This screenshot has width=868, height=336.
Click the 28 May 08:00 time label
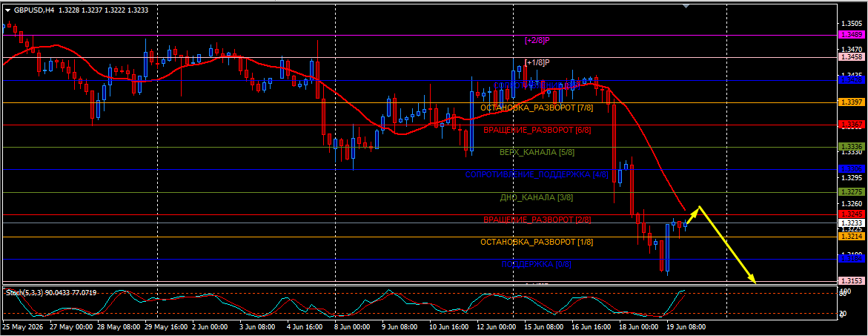[x=119, y=327]
